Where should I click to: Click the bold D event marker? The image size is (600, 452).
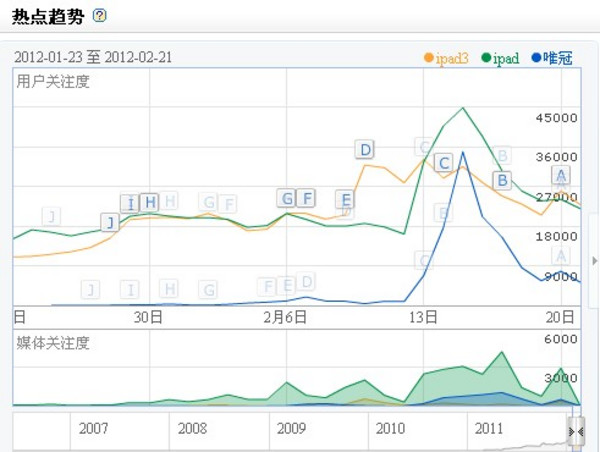pos(365,150)
